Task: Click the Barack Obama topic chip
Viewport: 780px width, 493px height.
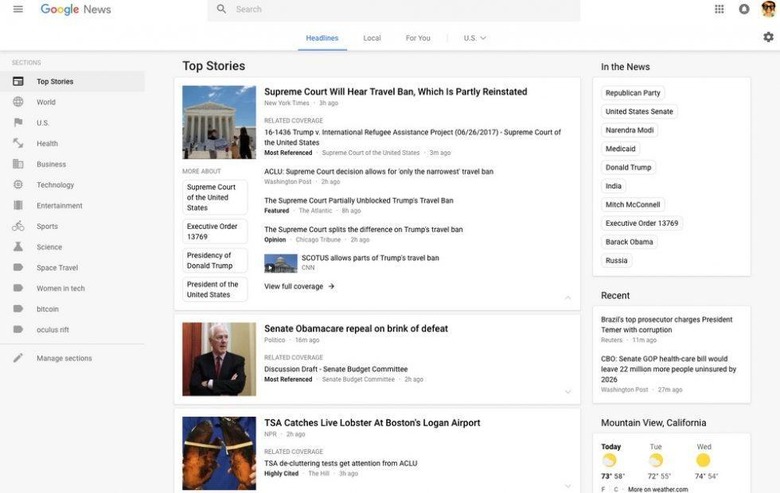Action: pos(629,242)
